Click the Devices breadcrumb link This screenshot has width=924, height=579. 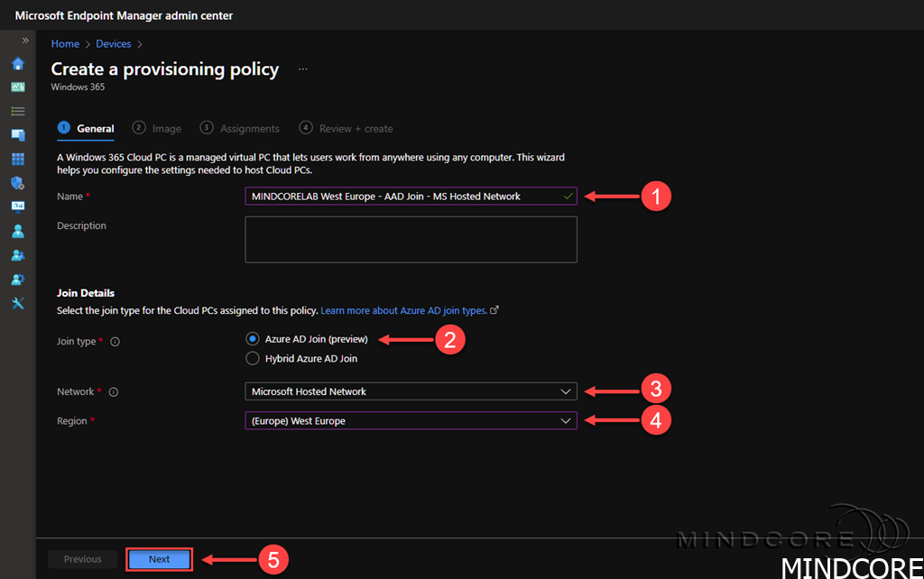114,43
